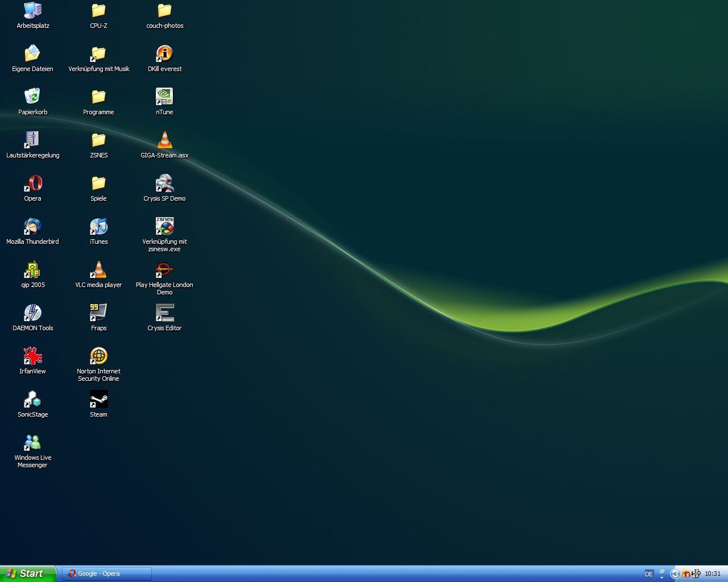Click the Papierkorb recycle bin icon

coord(32,97)
